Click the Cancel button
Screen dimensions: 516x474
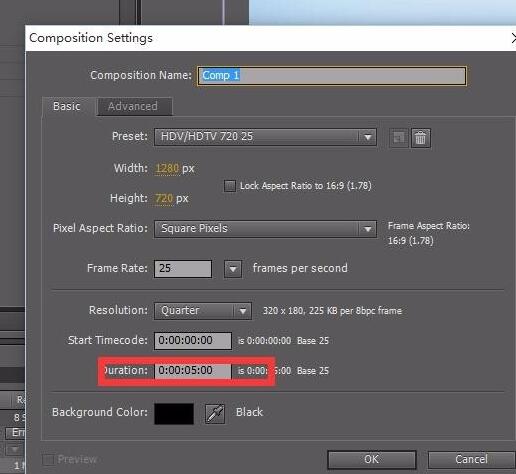(x=471, y=459)
